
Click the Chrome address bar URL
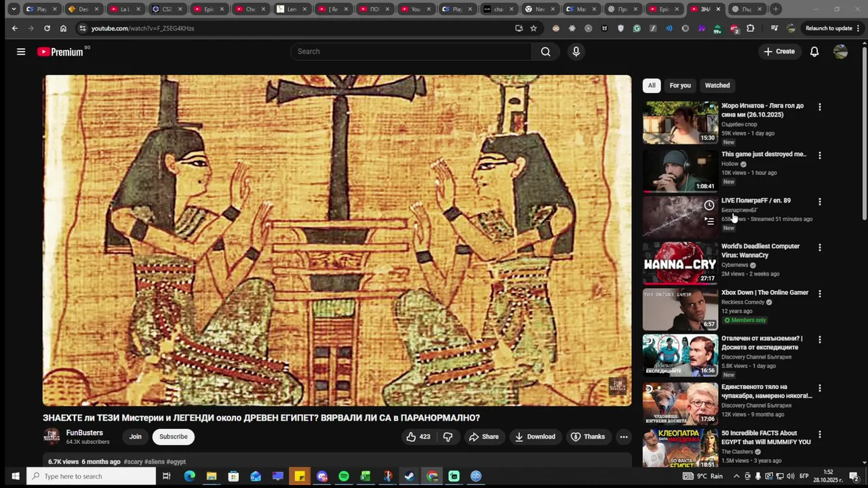[x=142, y=28]
